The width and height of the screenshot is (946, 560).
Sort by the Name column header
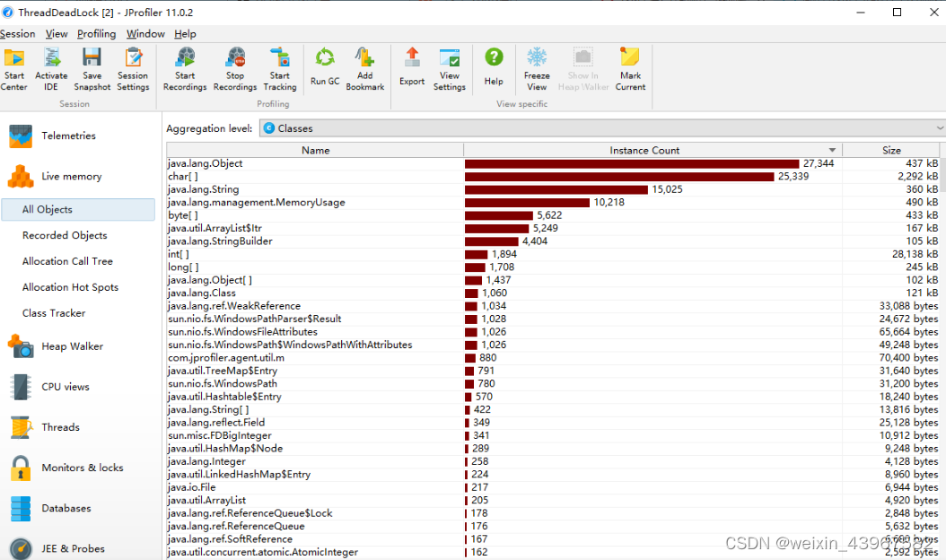point(316,150)
